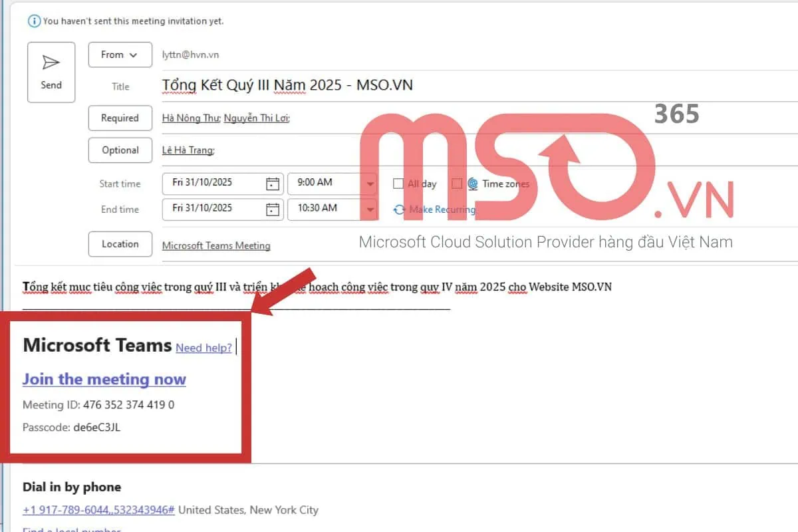Open the Join the meeting now link
The height and width of the screenshot is (532, 798).
click(x=104, y=379)
